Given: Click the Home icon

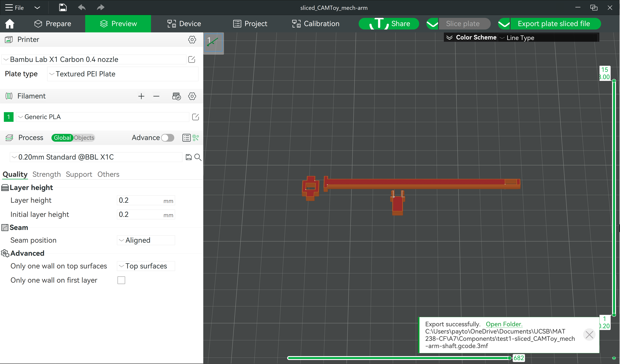Looking at the screenshot, I should point(10,24).
